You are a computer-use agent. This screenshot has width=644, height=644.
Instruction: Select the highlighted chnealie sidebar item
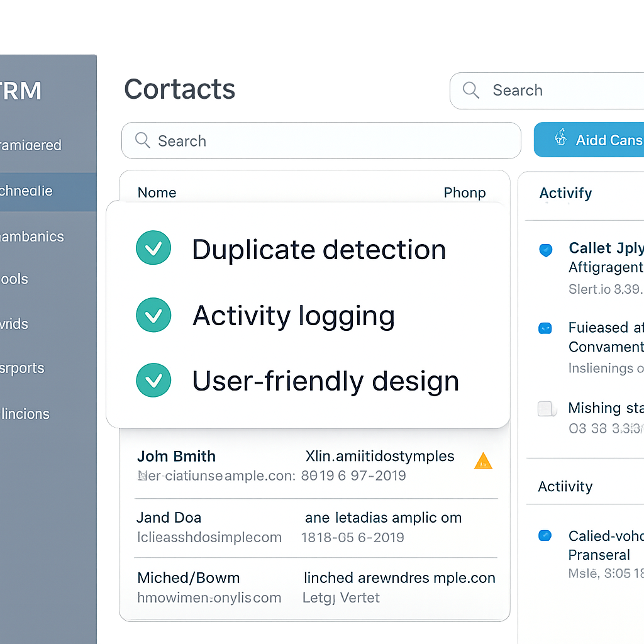pyautogui.click(x=48, y=192)
